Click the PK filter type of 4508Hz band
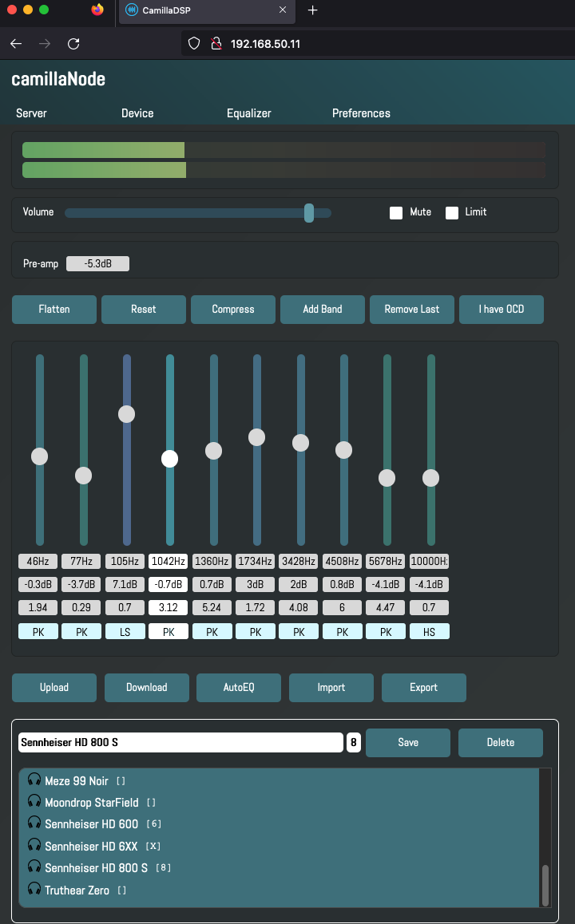This screenshot has height=924, width=575. click(342, 632)
